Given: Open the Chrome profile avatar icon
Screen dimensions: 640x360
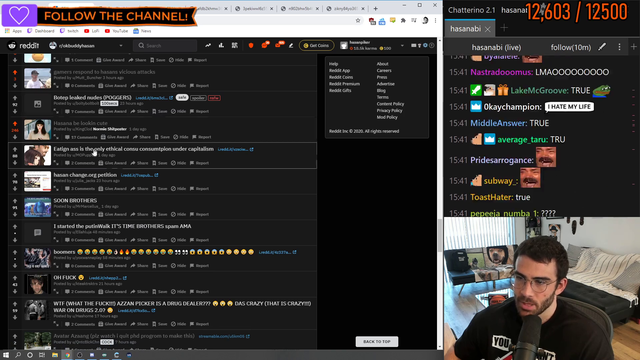Looking at the screenshot, I should point(425,20).
